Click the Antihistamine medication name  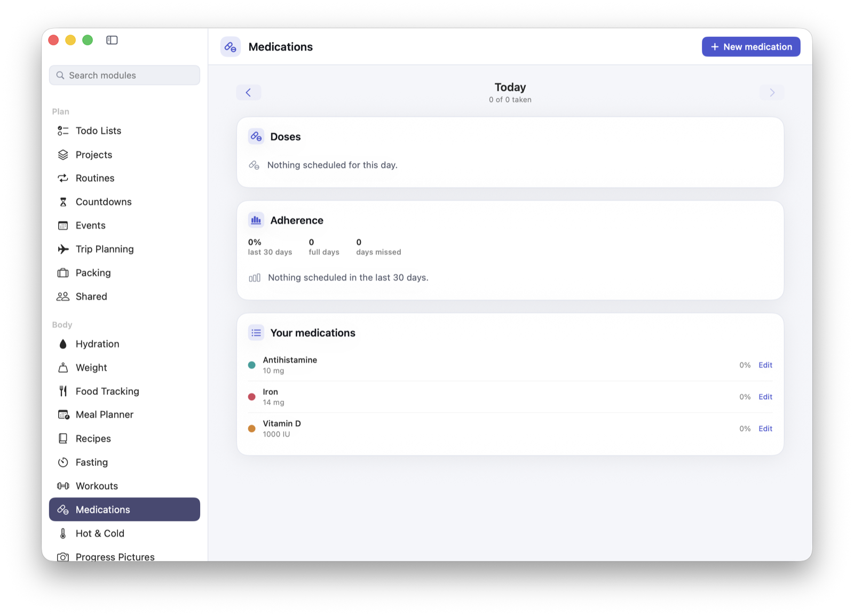click(x=290, y=360)
